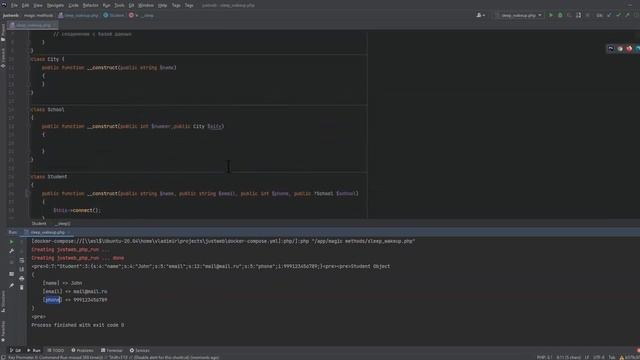Click the $this->connect(); line in editor
Viewport: 640px width, 360px height.
pos(77,210)
